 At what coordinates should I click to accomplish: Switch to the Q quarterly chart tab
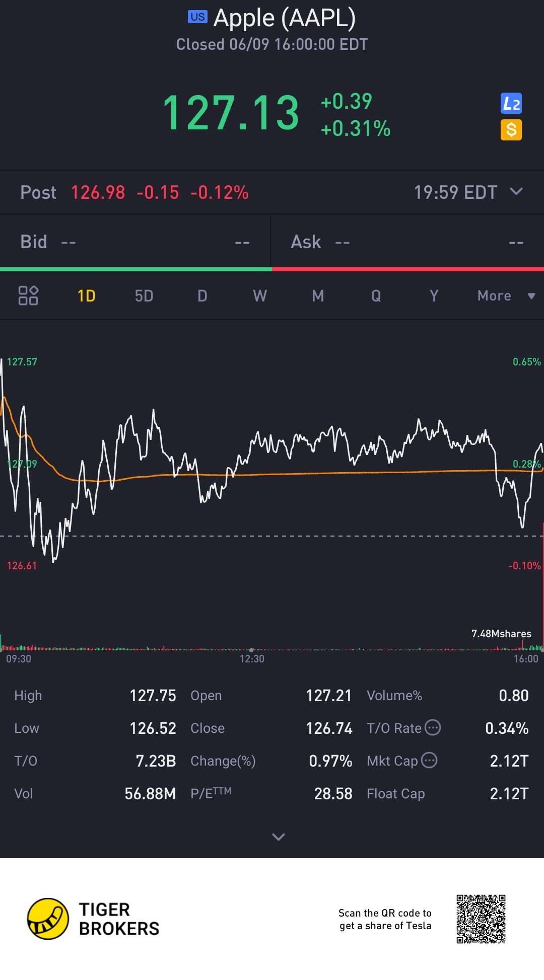click(376, 295)
